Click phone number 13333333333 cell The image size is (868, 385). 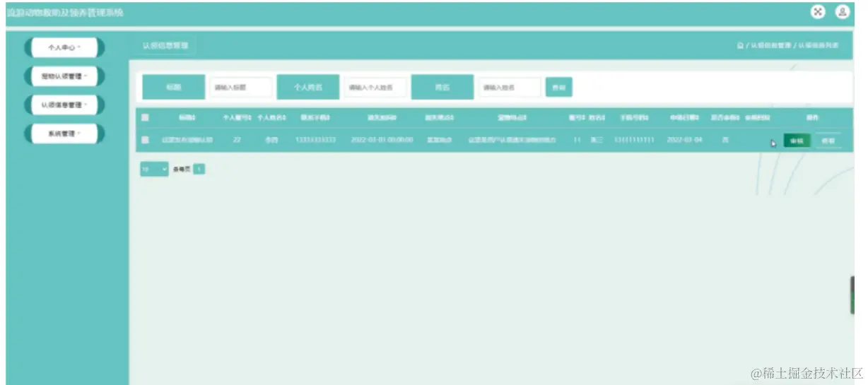click(x=315, y=140)
